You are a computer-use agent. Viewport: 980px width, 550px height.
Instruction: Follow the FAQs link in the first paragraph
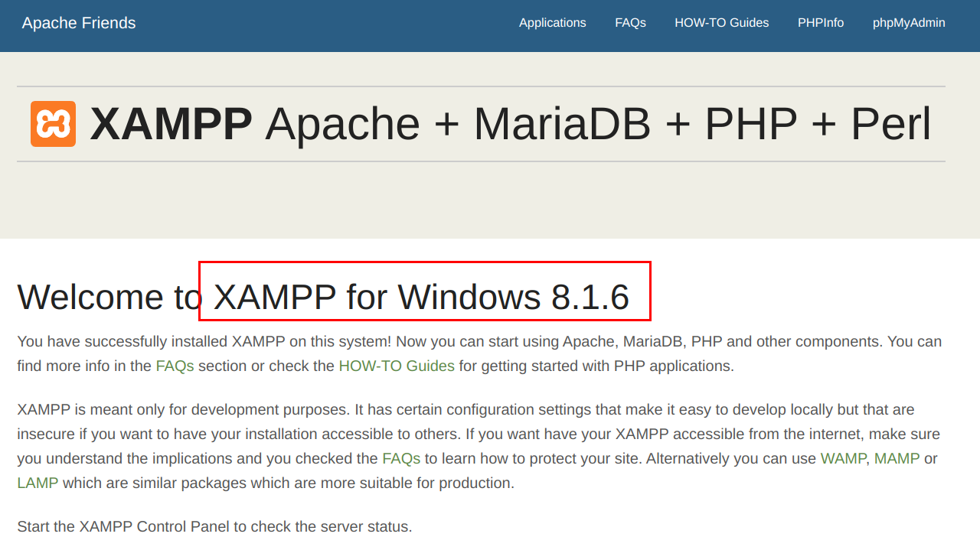point(175,366)
